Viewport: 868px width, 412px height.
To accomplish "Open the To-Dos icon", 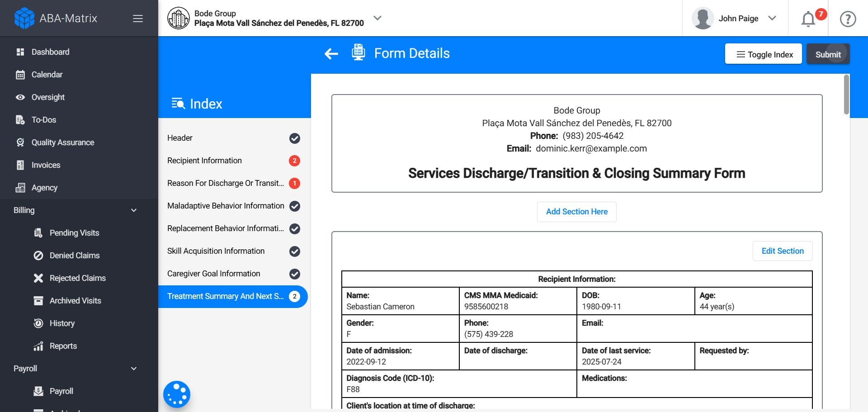I will [20, 120].
